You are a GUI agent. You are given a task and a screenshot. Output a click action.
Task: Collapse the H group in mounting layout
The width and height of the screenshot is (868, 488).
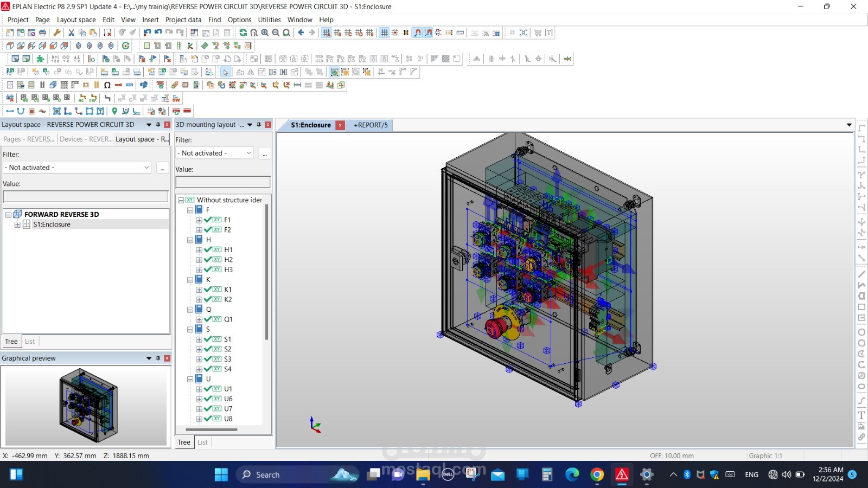click(190, 240)
